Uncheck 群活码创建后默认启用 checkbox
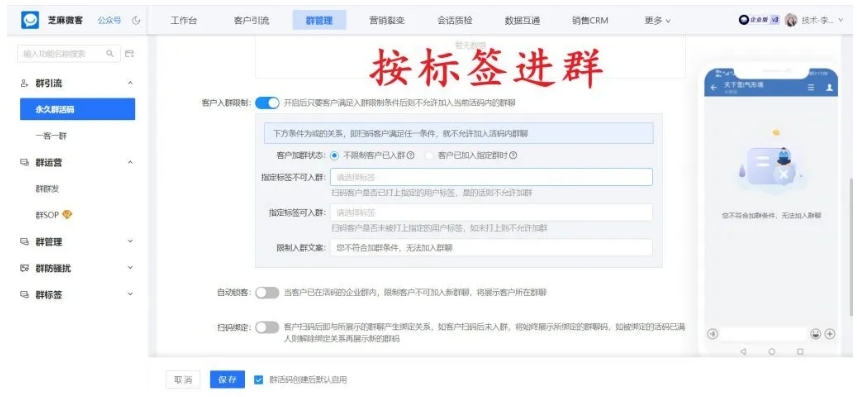Image resolution: width=857 pixels, height=397 pixels. pos(259,380)
